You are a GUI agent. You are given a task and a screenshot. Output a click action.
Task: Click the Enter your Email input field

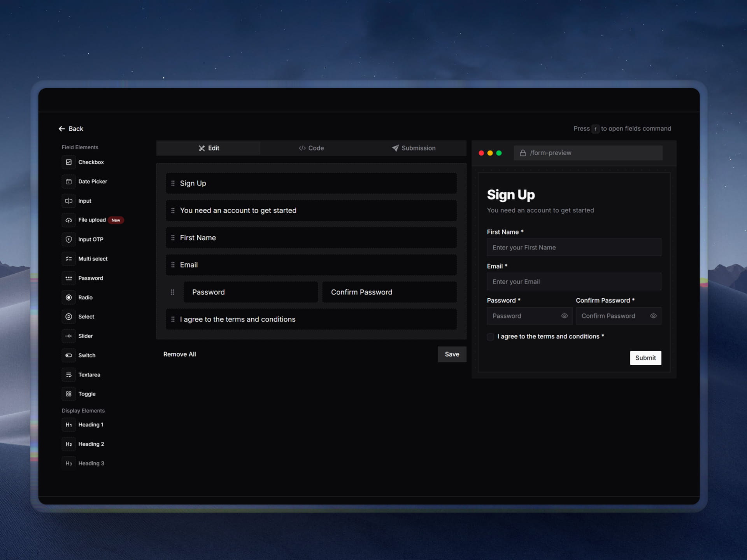tap(573, 281)
